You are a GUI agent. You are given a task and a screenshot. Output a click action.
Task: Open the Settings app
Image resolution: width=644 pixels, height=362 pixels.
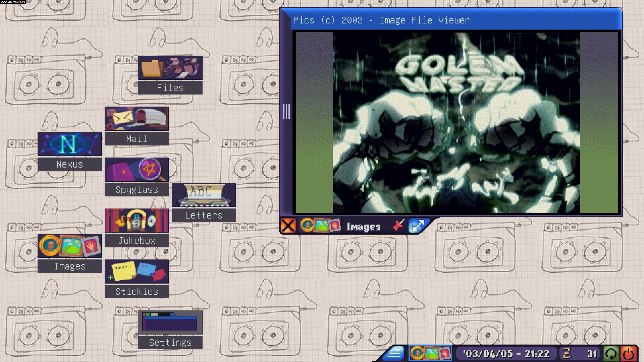pyautogui.click(x=170, y=323)
